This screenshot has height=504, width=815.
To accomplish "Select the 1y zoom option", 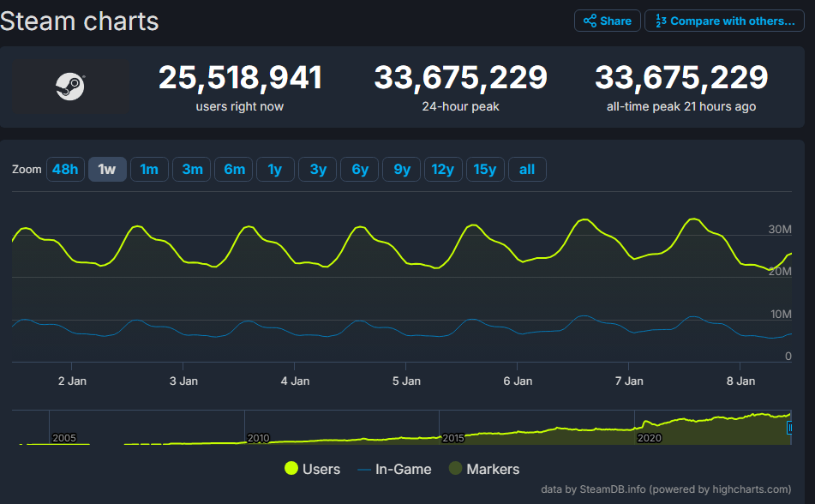I will pyautogui.click(x=275, y=169).
